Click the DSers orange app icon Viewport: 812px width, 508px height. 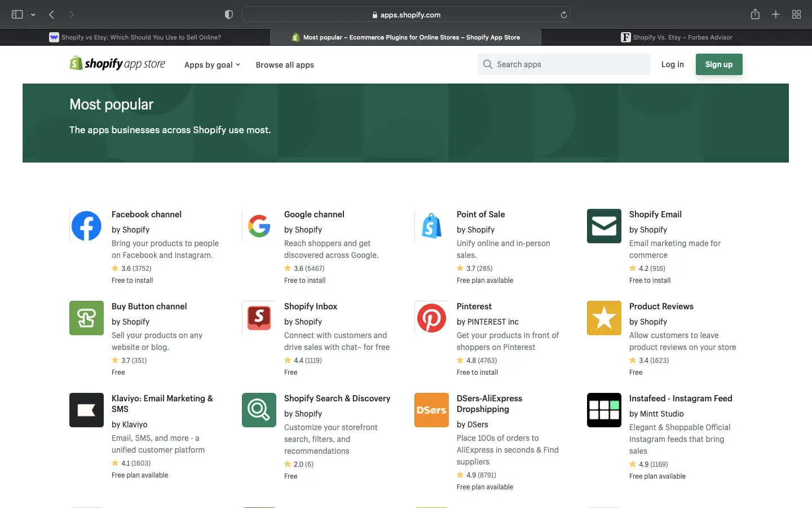(x=431, y=410)
